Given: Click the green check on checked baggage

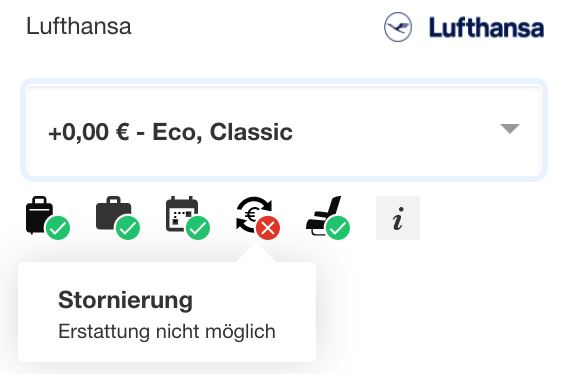Looking at the screenshot, I should point(58,228).
